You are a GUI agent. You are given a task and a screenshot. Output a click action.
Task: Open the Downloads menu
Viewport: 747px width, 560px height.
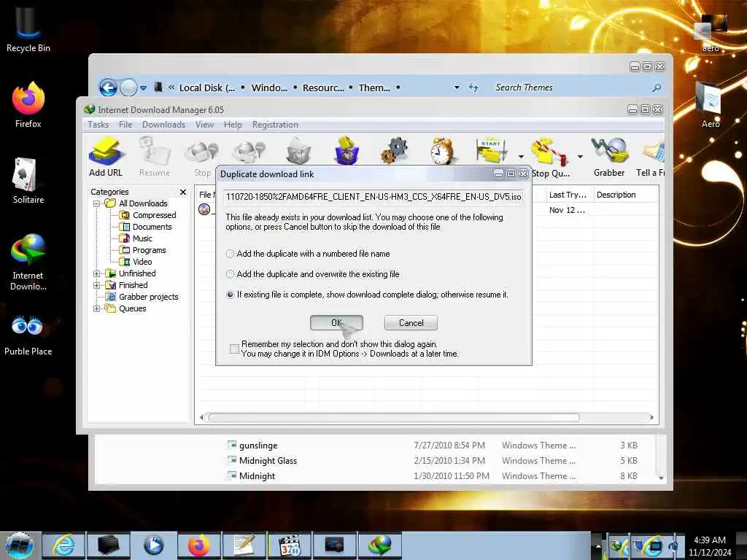[x=163, y=125]
